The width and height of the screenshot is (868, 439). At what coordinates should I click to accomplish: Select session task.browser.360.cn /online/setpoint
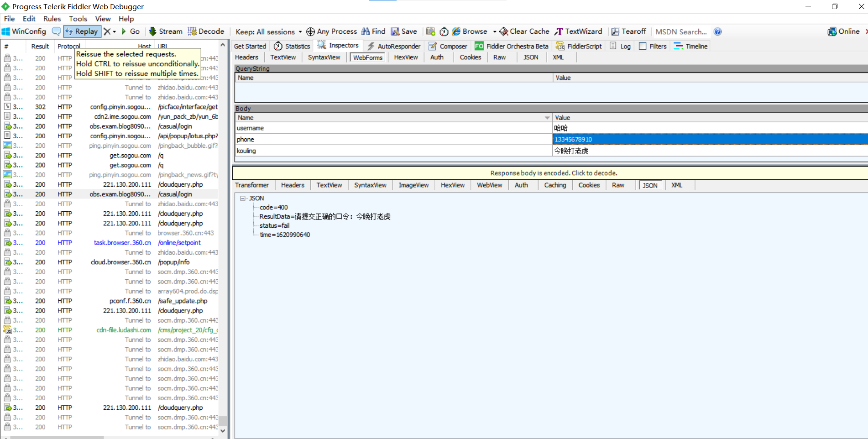[x=110, y=243]
